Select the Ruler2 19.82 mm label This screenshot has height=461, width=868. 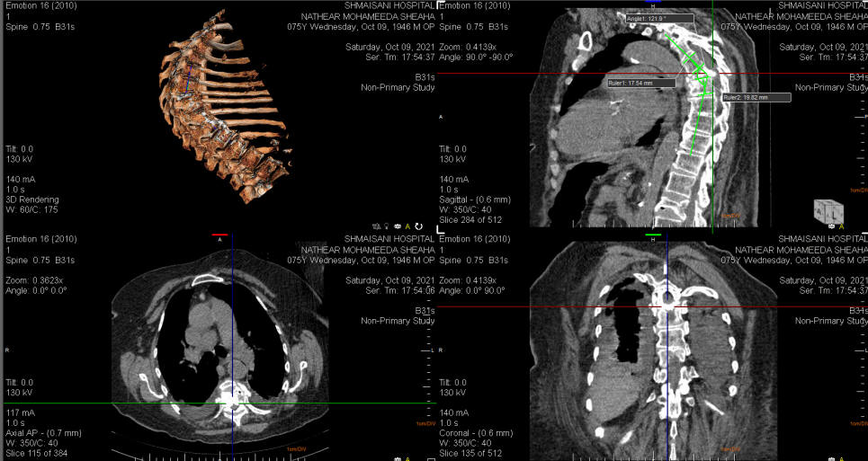click(756, 97)
